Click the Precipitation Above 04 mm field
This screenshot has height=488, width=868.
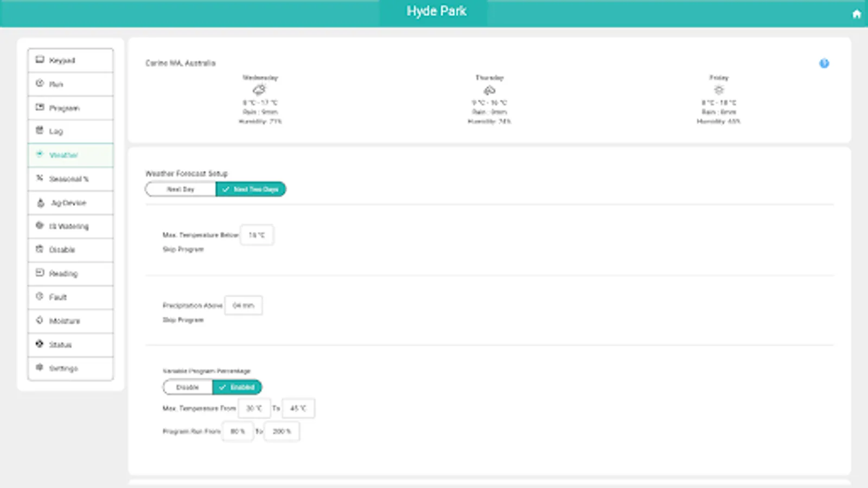[x=243, y=305]
